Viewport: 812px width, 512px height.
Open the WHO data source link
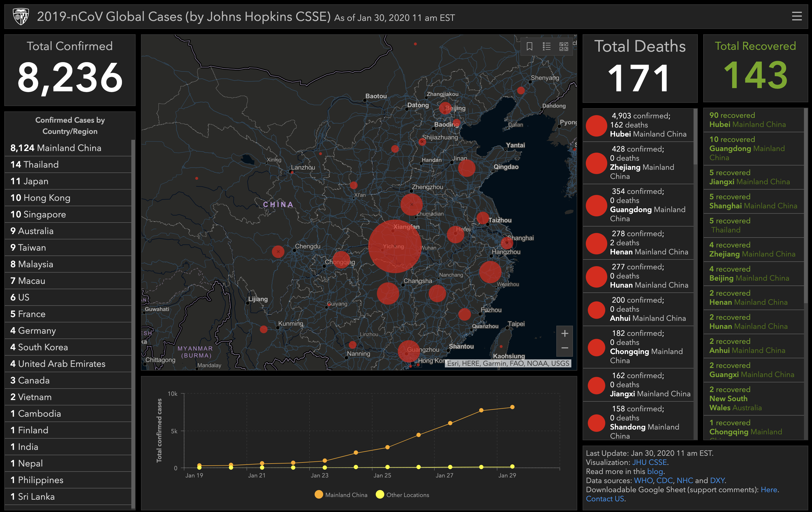pos(643,481)
